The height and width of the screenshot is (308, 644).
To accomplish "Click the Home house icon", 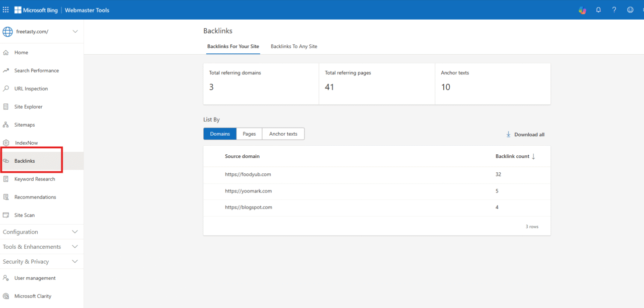I will point(6,52).
